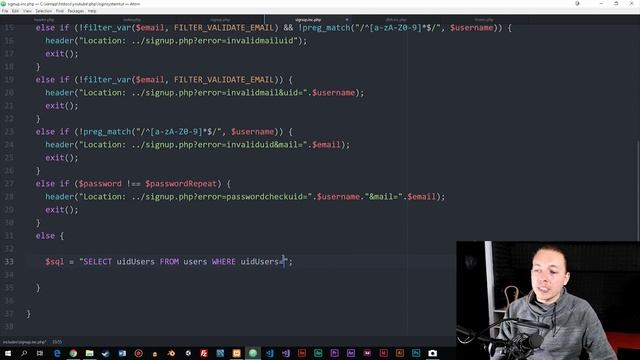Launch Adobe After Effects from taskbar
The height and width of the screenshot is (360, 640).
coord(351,353)
